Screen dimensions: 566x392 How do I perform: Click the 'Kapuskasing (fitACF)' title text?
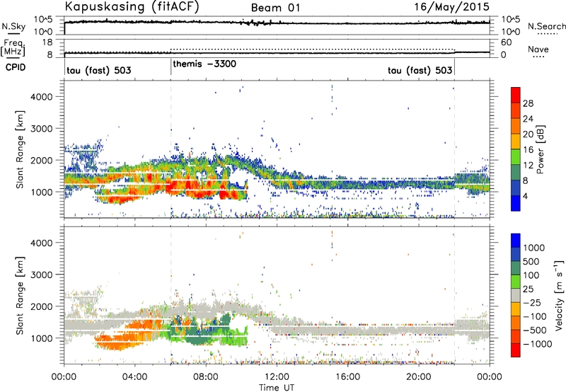[132, 6]
